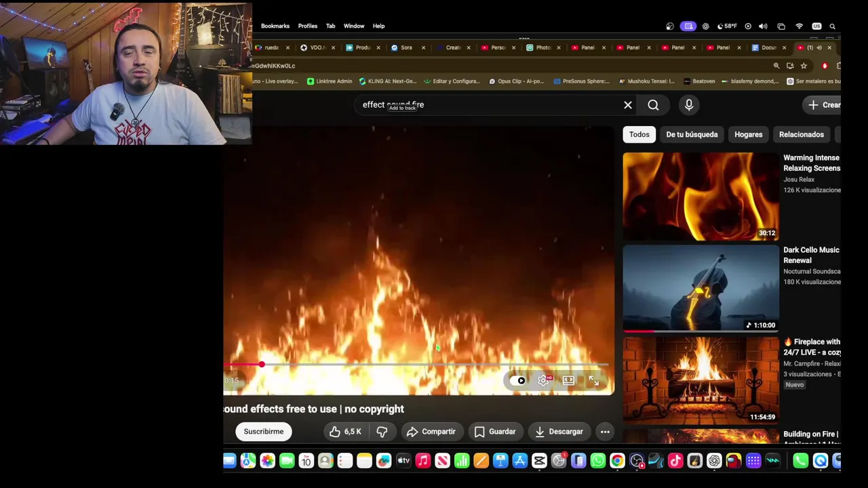Open the Calendar app in the Dock

tap(307, 462)
